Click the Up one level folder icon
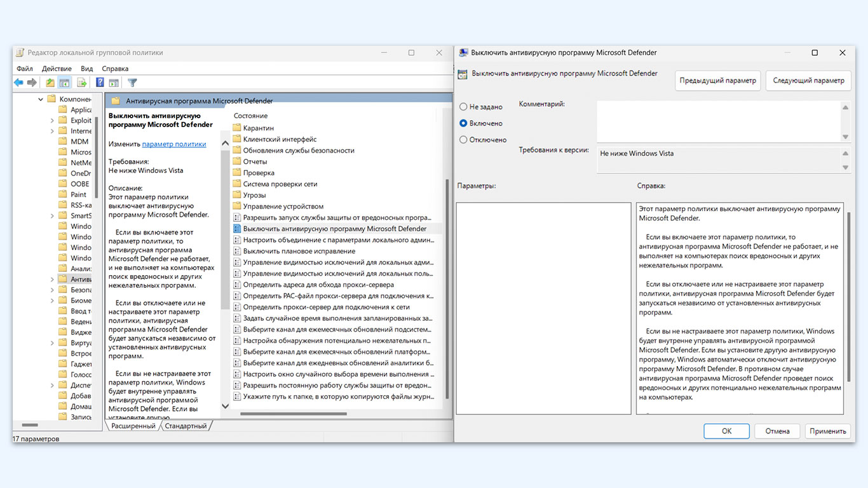Image resolution: width=868 pixels, height=488 pixels. pyautogui.click(x=50, y=83)
